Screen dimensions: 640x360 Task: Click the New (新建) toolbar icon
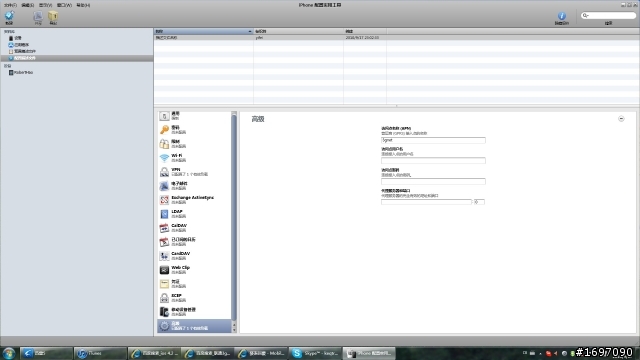click(x=9, y=17)
